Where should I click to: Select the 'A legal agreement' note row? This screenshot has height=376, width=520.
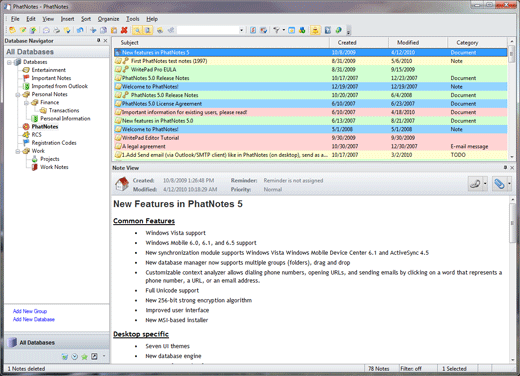click(x=311, y=146)
